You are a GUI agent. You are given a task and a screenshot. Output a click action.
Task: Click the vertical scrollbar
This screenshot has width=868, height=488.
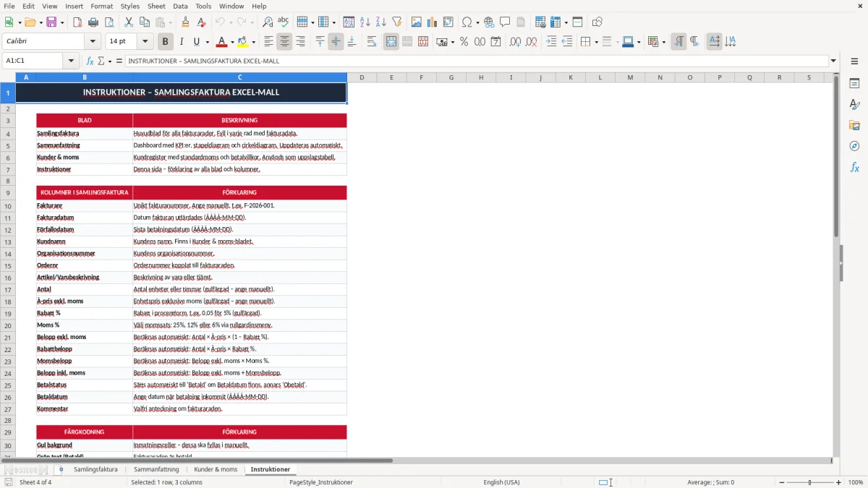pos(836,265)
